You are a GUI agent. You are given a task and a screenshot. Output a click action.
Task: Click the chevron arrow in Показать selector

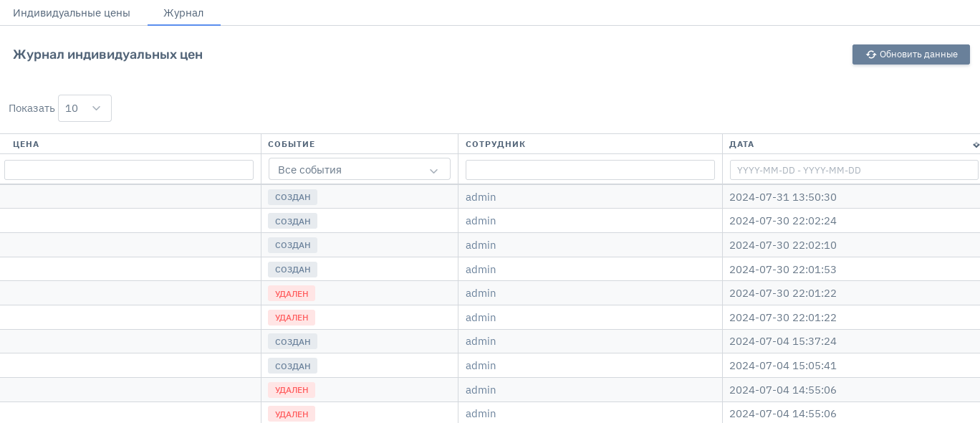pyautogui.click(x=97, y=108)
